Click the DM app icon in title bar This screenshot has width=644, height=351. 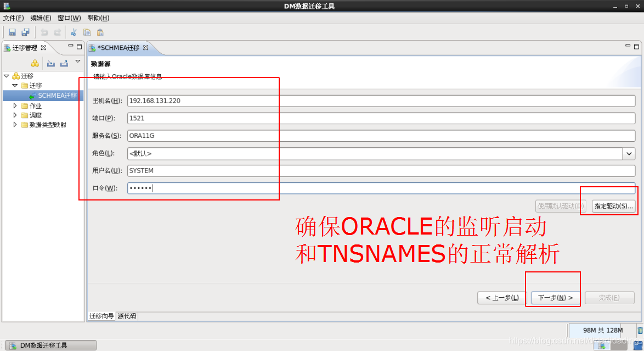[x=7, y=5]
